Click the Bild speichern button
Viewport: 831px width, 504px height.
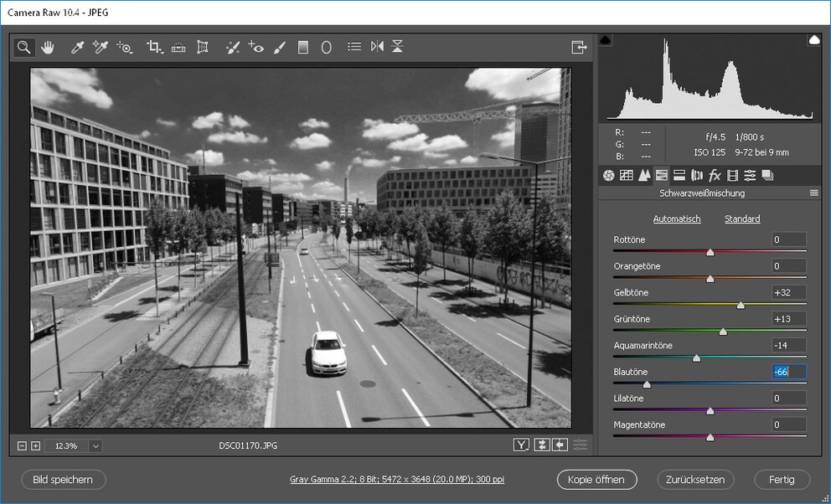(x=63, y=480)
